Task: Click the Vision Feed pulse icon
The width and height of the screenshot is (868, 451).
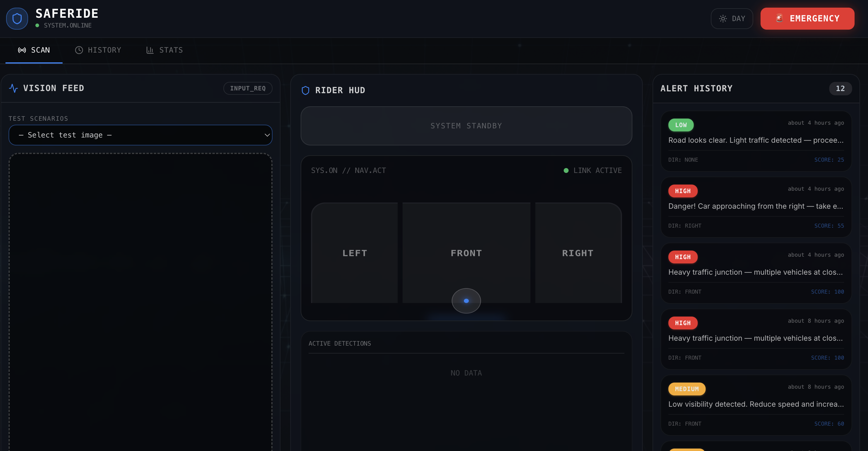Action: pyautogui.click(x=13, y=88)
